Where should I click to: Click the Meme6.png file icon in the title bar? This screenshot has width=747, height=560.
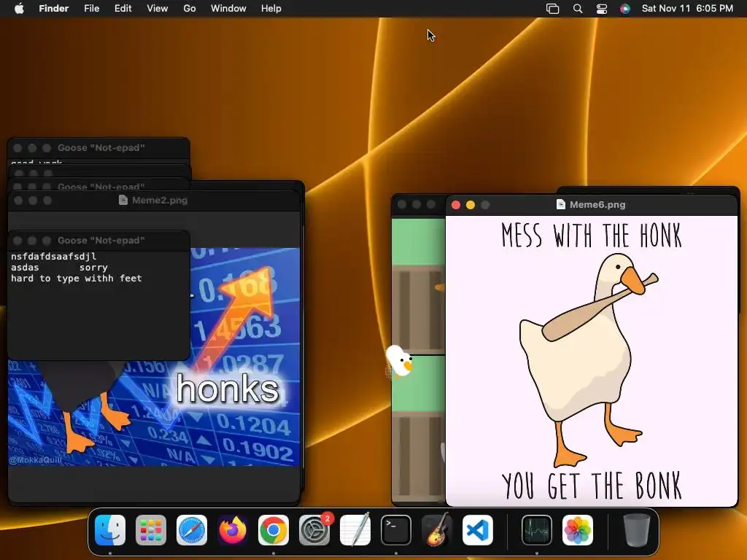(x=561, y=204)
